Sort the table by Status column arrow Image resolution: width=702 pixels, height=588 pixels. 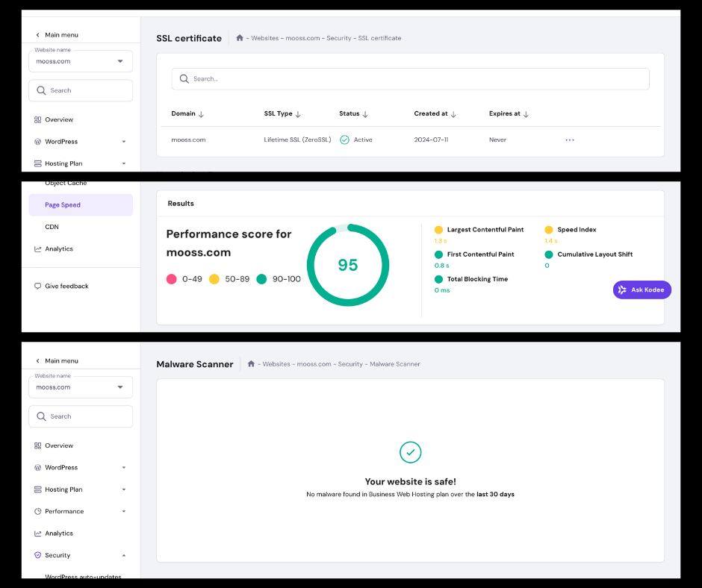[365, 114]
